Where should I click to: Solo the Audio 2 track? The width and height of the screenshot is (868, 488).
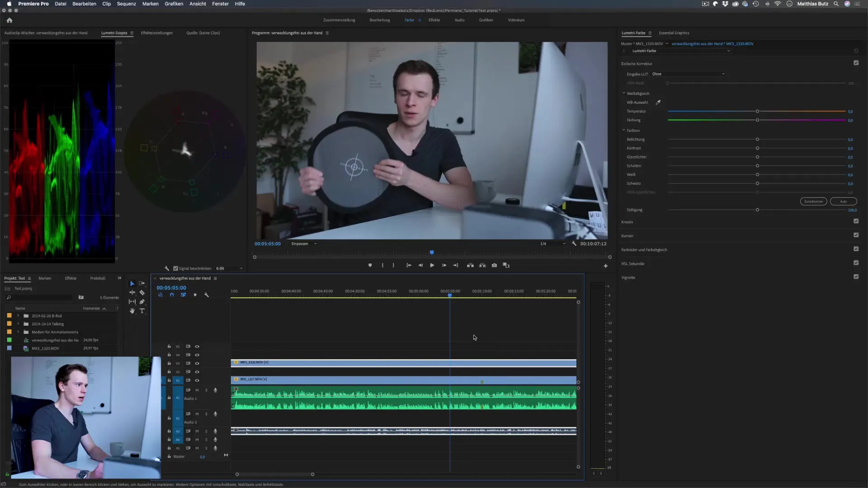point(206,414)
